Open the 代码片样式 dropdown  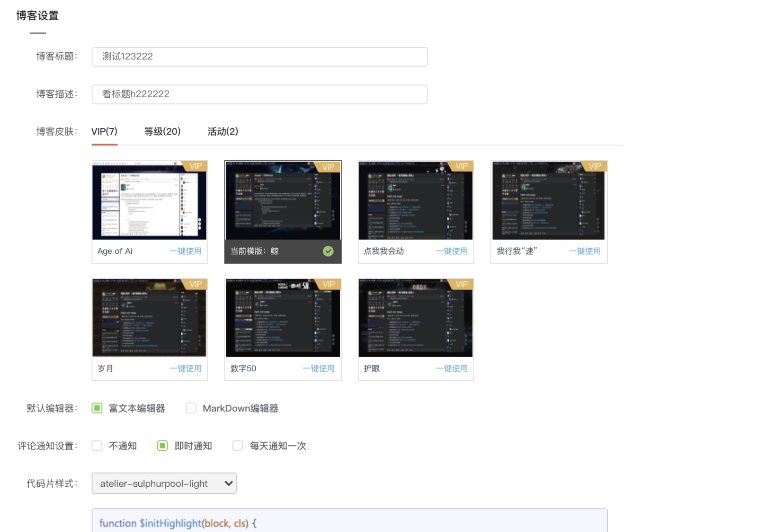click(x=164, y=483)
